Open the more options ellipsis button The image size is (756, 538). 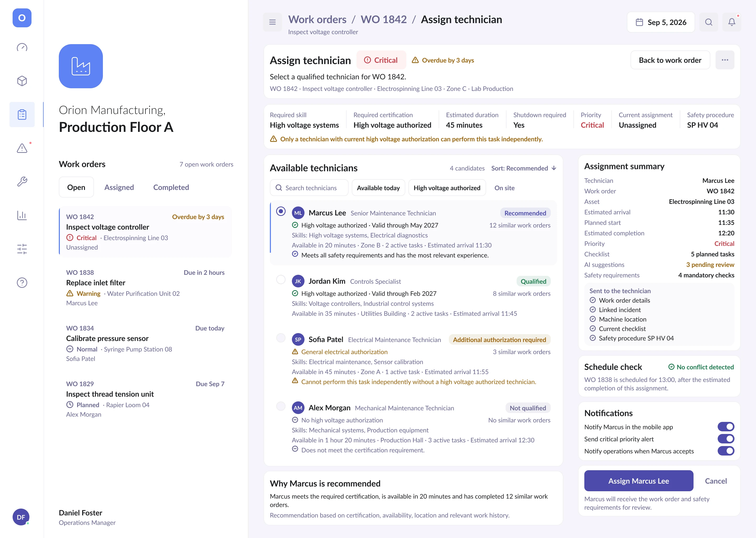pyautogui.click(x=725, y=60)
